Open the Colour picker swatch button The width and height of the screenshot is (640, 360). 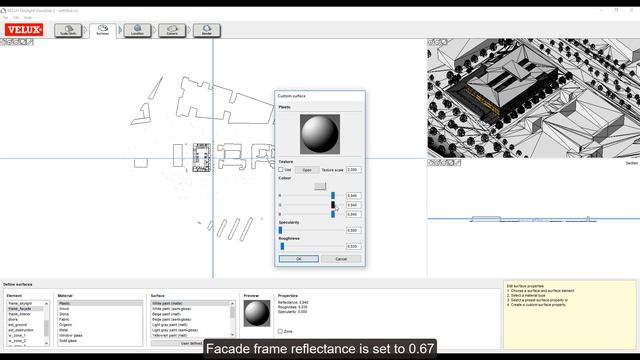(x=320, y=186)
